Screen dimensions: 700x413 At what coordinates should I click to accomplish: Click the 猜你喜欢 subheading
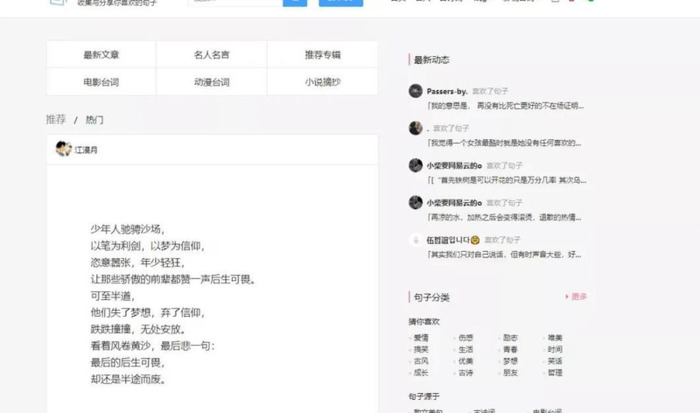(x=424, y=321)
